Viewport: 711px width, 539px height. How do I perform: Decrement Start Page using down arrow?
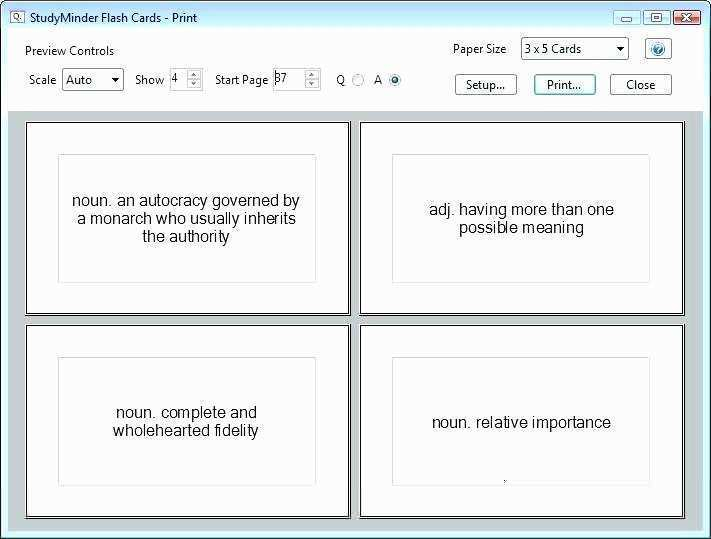click(x=312, y=85)
